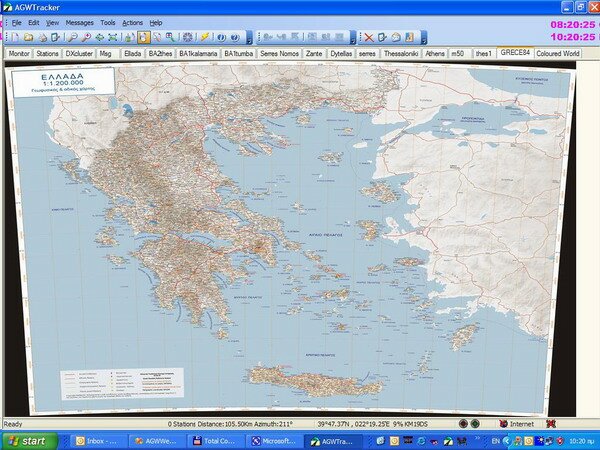This screenshot has width=600, height=450.
Task: Expand the first toolbar's overflow chevron
Action: point(249,38)
